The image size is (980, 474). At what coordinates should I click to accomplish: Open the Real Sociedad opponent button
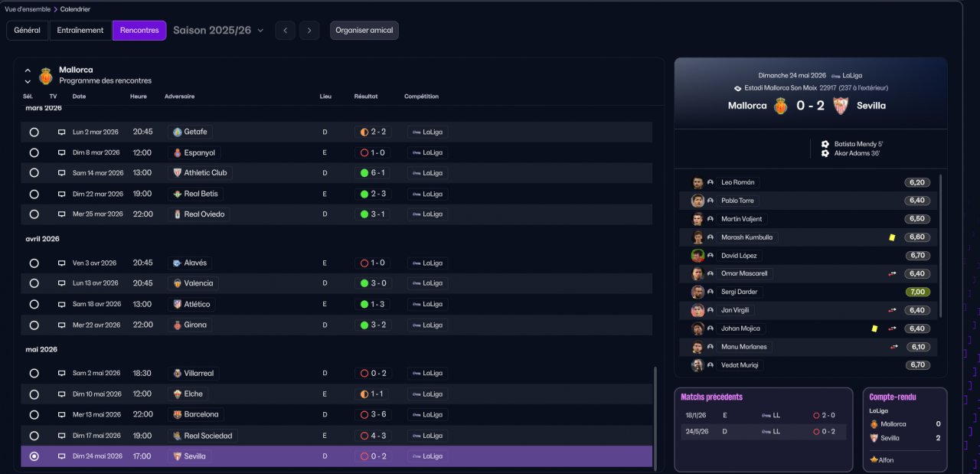(x=202, y=436)
